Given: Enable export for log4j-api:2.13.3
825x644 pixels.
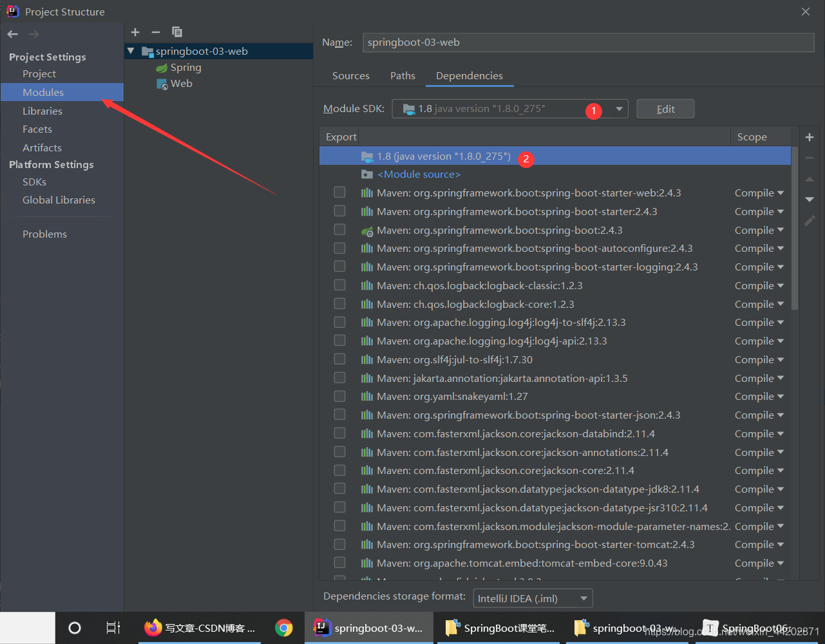Looking at the screenshot, I should pos(340,341).
